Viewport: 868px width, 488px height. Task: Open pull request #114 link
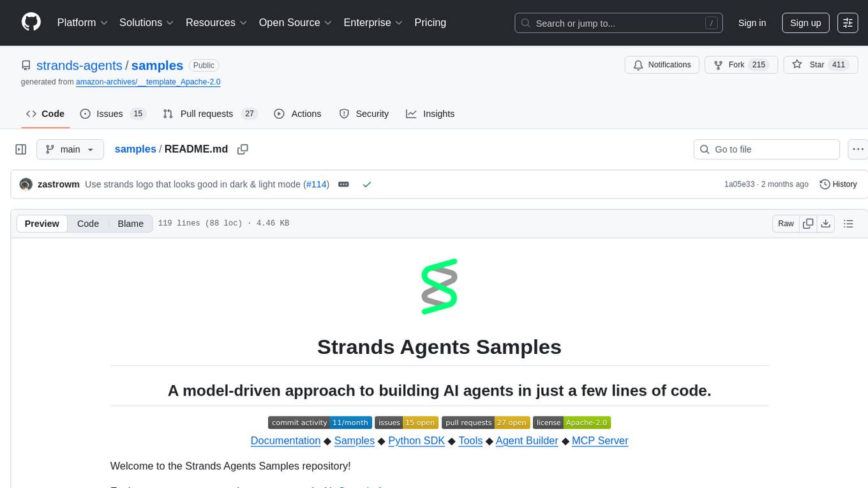(316, 184)
